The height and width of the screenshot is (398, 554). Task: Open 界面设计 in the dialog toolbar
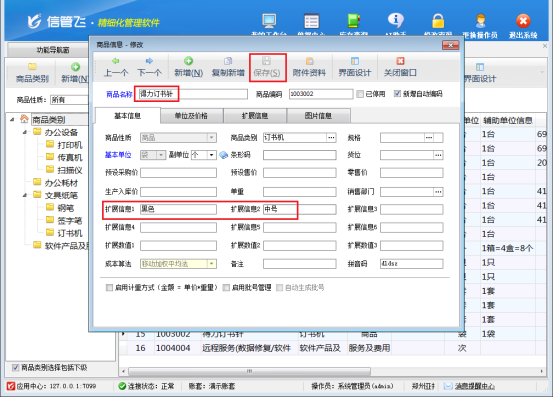coord(355,67)
